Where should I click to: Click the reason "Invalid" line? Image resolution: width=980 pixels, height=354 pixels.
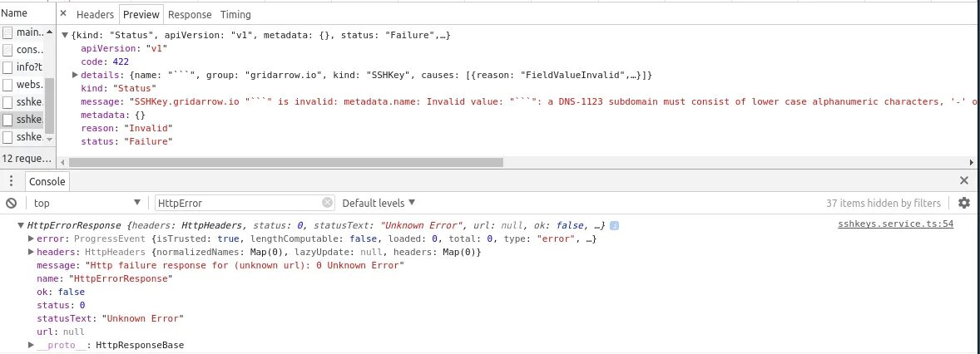pos(127,128)
